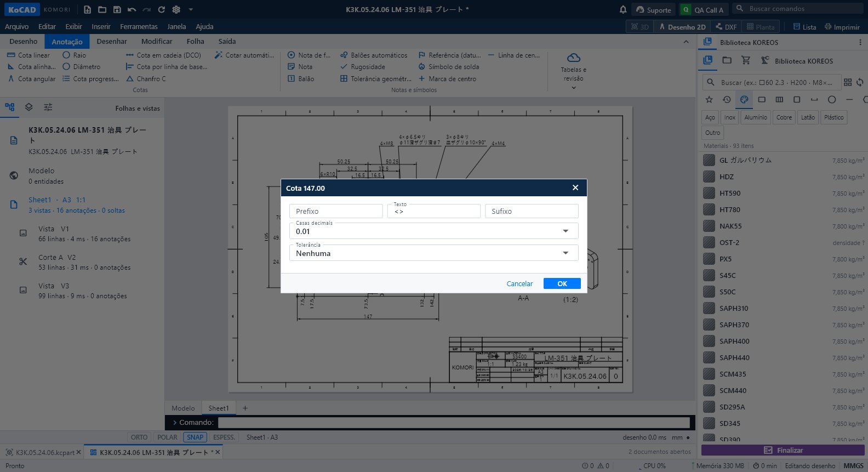Expand the quick access toolbar arrow
The height and width of the screenshot is (472, 868).
tap(191, 9)
